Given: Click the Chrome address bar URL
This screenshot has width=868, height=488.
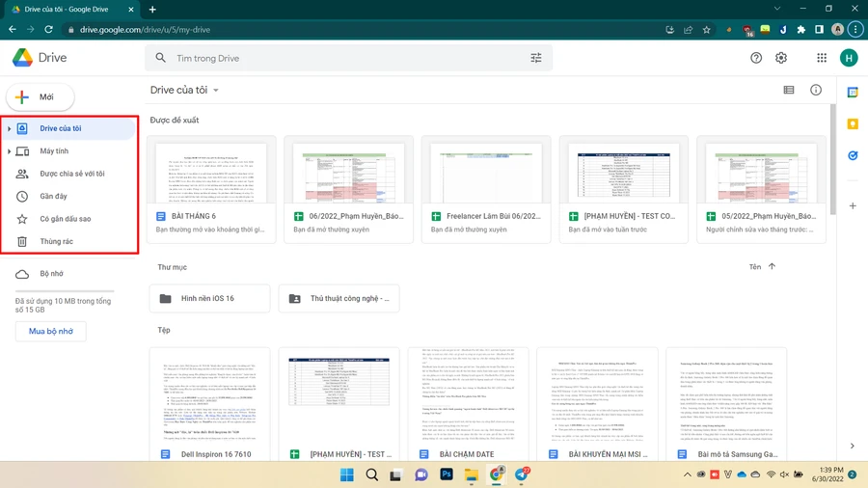Looking at the screenshot, I should coord(145,30).
